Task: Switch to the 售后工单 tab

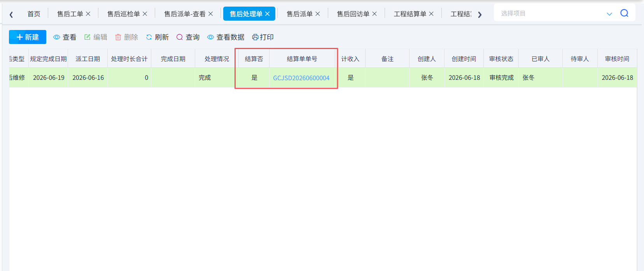Action: pos(70,14)
